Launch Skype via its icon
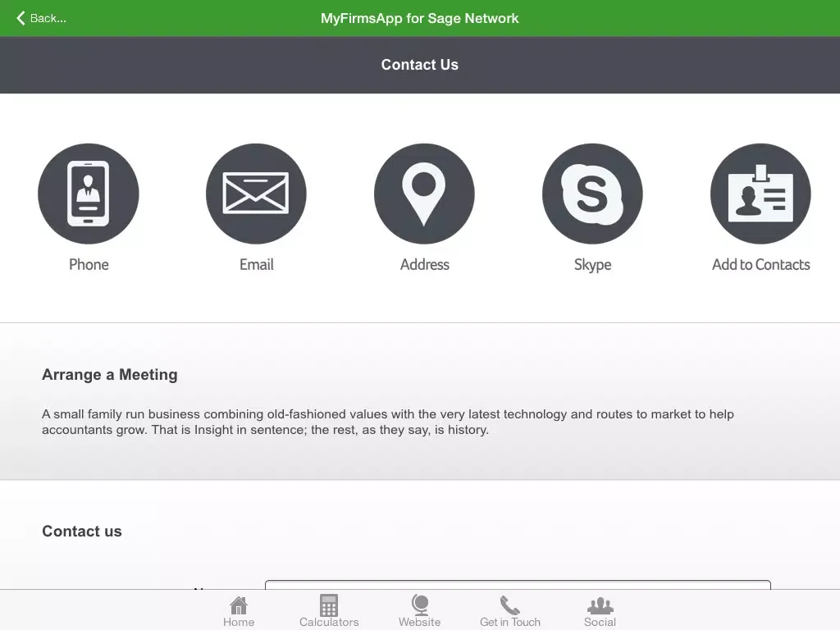The width and height of the screenshot is (840, 630). click(x=592, y=194)
